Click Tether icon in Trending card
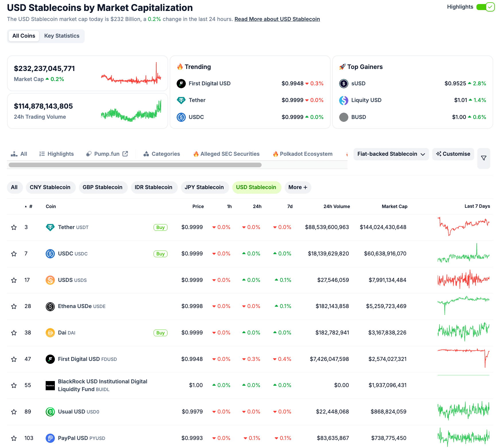 coord(181,100)
